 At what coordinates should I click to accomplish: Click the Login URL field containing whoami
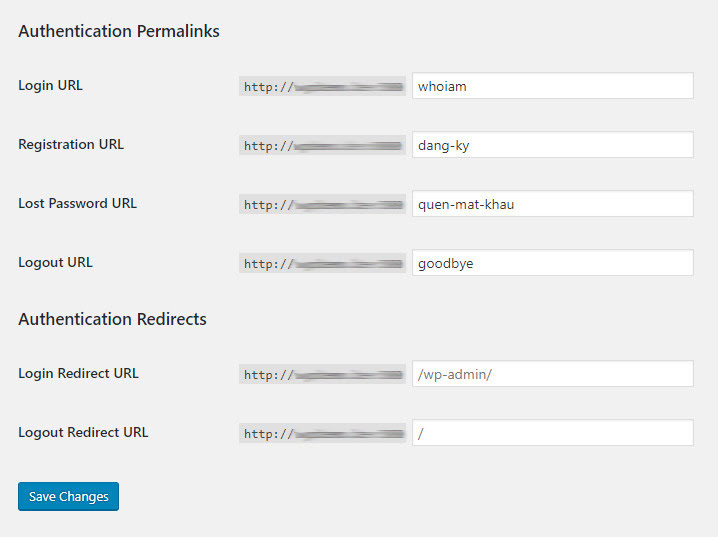[x=552, y=86]
